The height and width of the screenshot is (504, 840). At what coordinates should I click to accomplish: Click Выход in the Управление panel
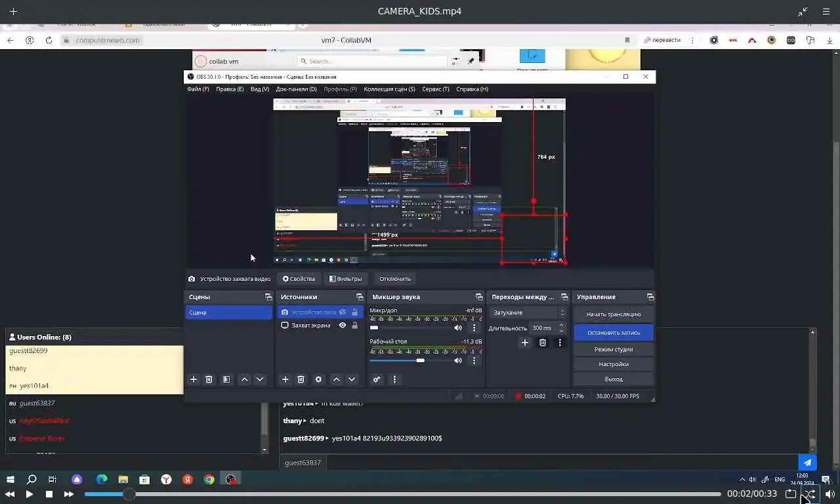pyautogui.click(x=614, y=379)
